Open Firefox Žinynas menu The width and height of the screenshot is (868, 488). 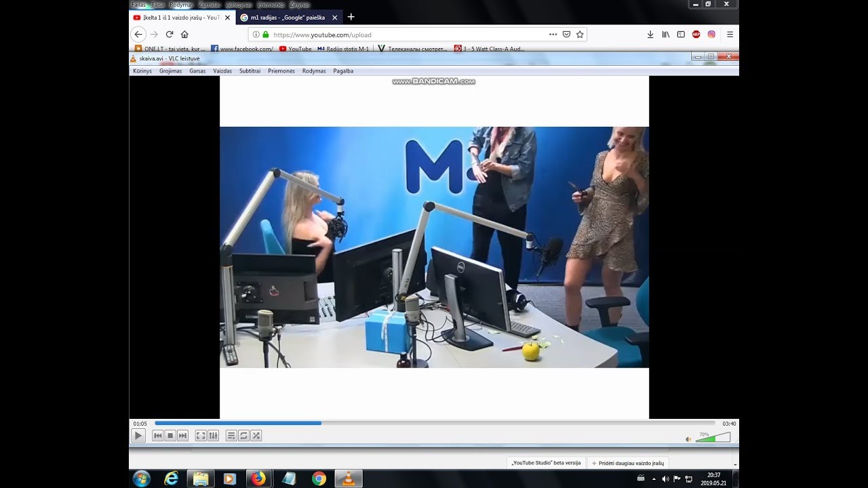(300, 5)
